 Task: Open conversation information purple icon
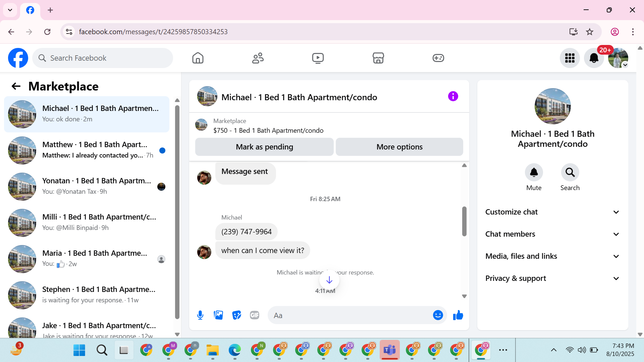click(453, 97)
